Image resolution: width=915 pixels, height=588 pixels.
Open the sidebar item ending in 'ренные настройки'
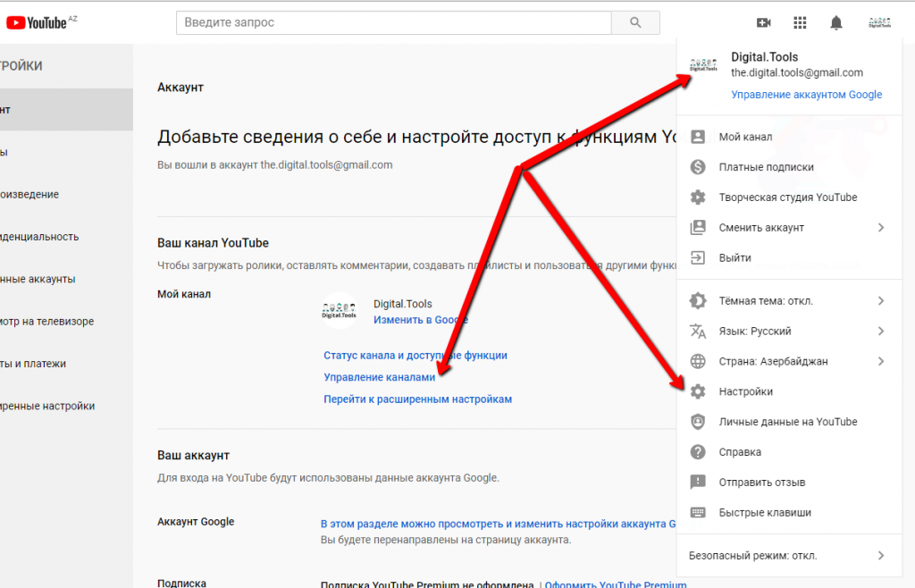pos(47,406)
